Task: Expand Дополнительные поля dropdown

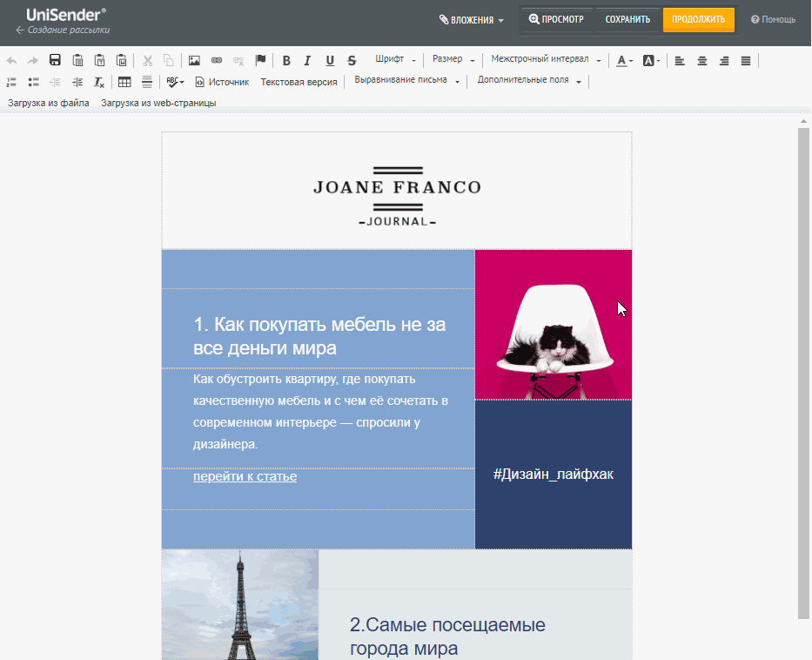Action: point(529,80)
